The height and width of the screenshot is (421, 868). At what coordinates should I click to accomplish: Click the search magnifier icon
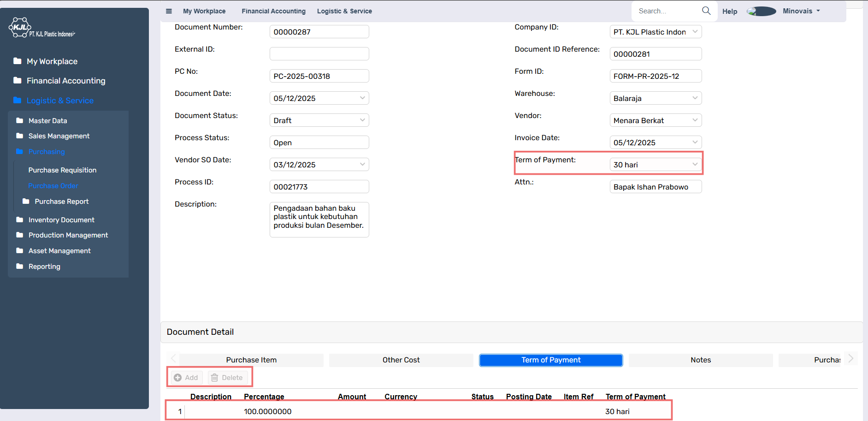[x=706, y=11]
